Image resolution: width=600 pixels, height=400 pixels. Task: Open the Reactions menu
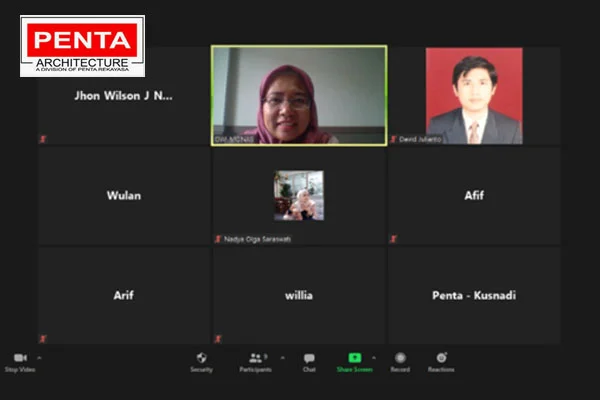click(441, 362)
